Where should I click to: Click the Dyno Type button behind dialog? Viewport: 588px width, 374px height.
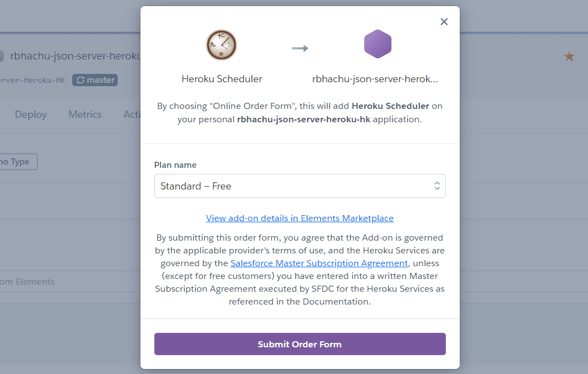point(18,162)
